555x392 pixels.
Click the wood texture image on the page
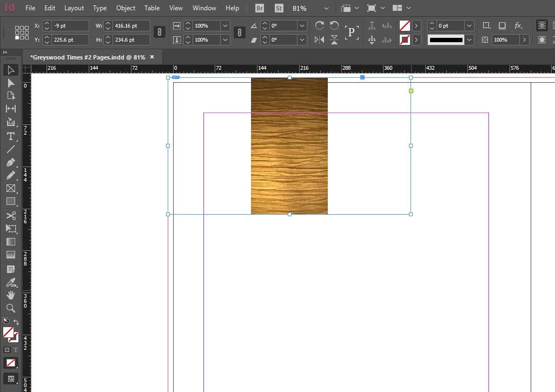289,146
